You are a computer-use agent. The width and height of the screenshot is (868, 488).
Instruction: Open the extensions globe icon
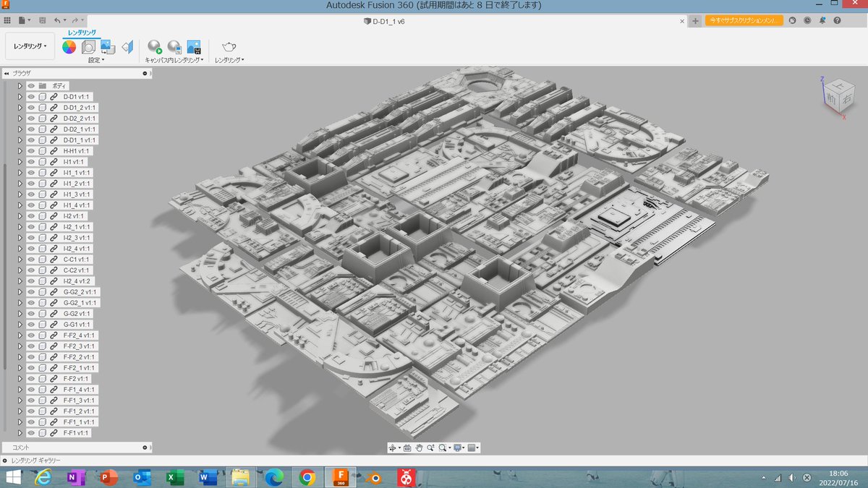pos(792,20)
